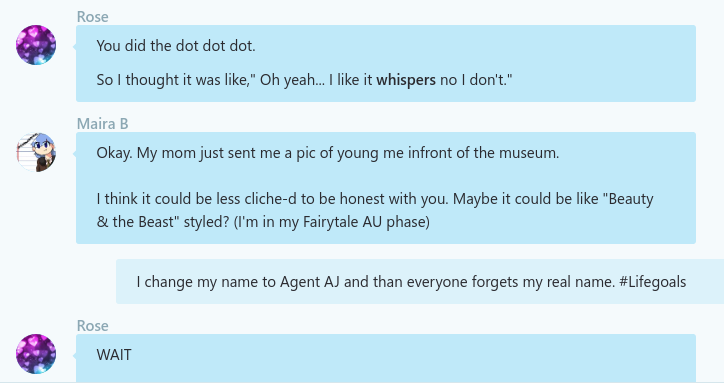Open Rose's avatar beside the WAIT message
Viewport: 724px width, 383px height.
pyautogui.click(x=36, y=354)
